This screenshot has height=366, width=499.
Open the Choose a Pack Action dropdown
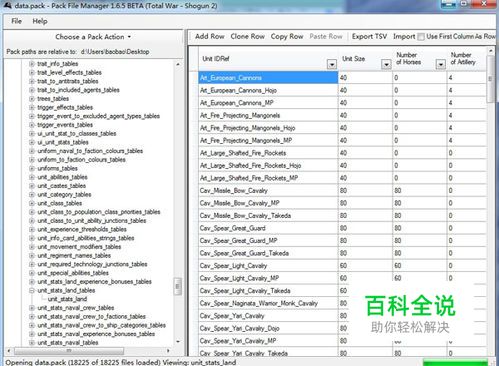93,37
